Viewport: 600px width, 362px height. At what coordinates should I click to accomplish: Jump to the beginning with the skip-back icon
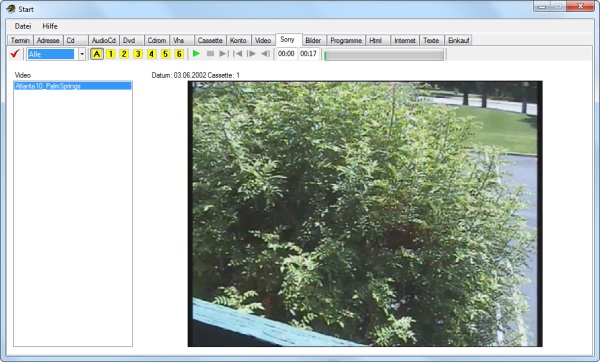tap(238, 54)
